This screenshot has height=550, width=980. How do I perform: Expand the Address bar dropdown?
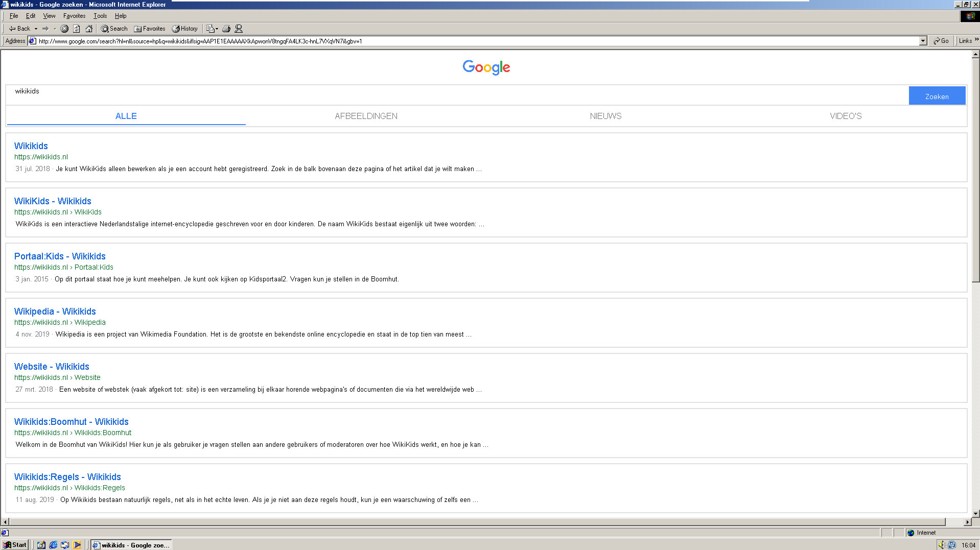coord(923,41)
